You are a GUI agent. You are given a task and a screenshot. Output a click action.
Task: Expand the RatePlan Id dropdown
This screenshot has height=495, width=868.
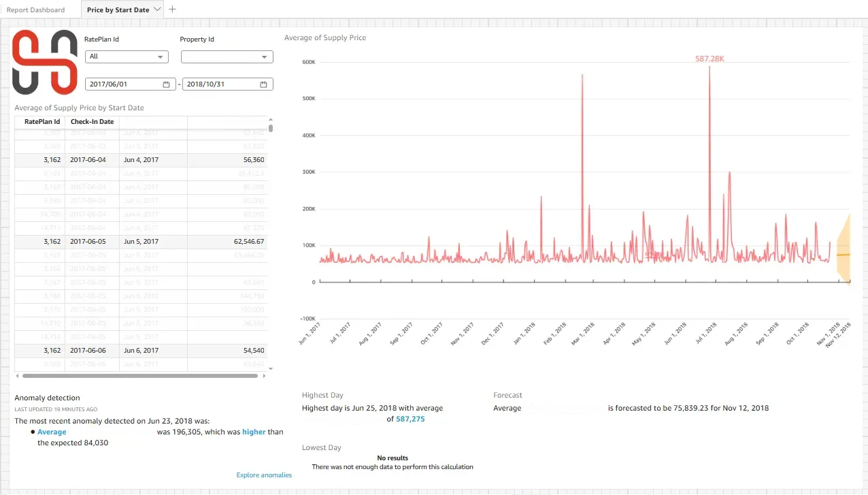[127, 57]
